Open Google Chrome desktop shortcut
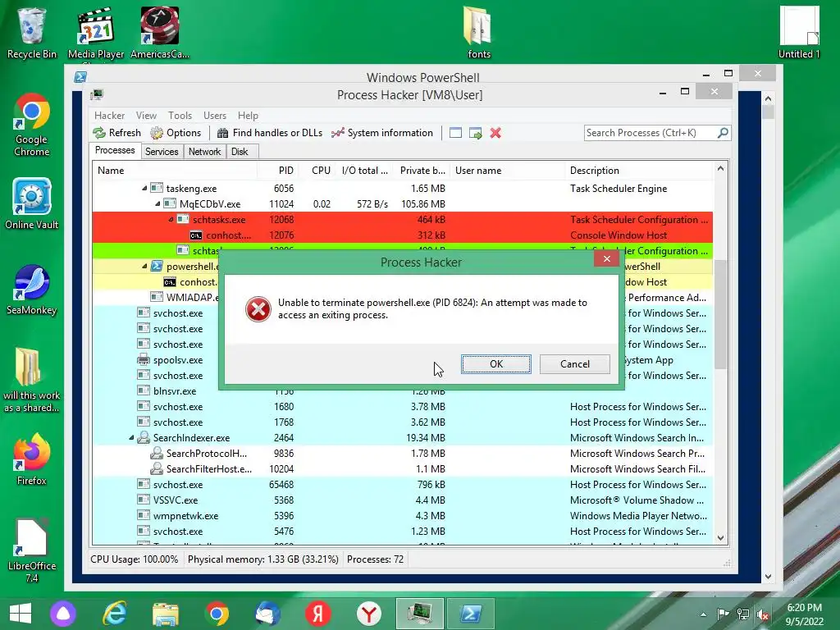The width and height of the screenshot is (840, 630). click(x=32, y=125)
